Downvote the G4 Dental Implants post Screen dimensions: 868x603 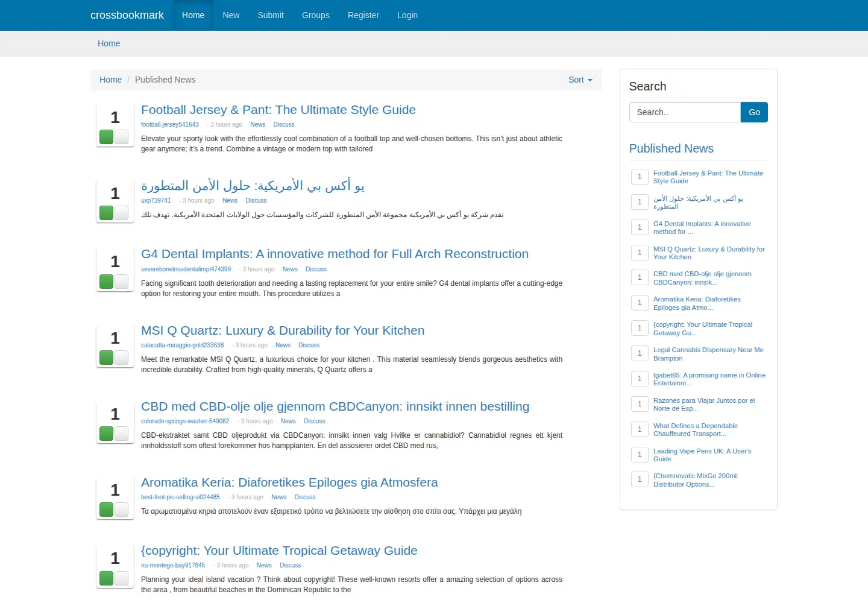tap(121, 282)
